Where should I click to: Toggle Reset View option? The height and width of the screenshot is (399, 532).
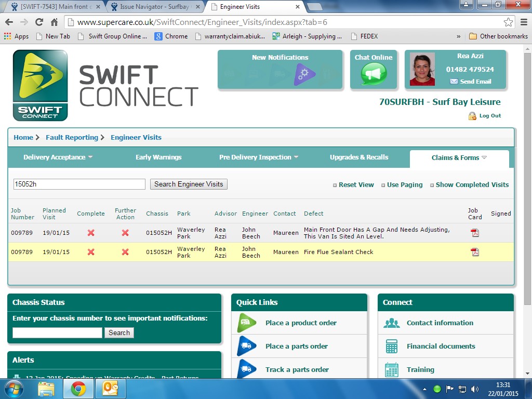353,185
